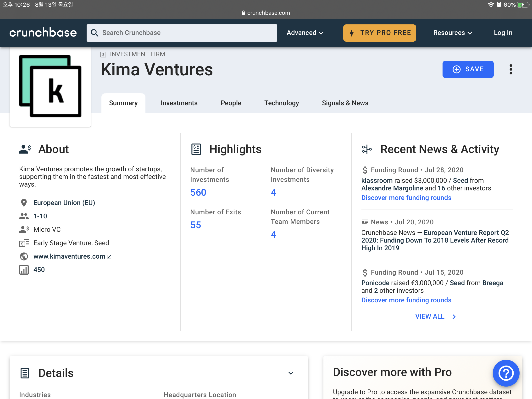Click the arrow next to VIEW ALL

tap(454, 317)
